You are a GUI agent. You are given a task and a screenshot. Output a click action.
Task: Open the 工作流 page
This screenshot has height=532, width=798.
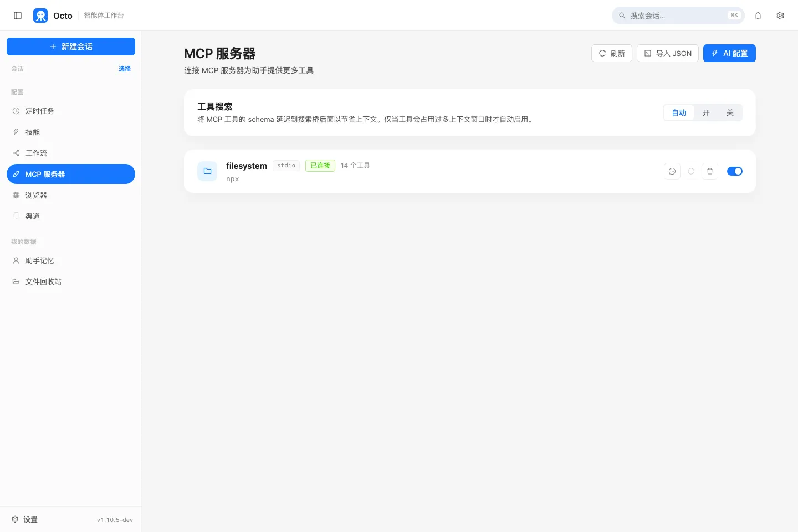tap(71, 153)
